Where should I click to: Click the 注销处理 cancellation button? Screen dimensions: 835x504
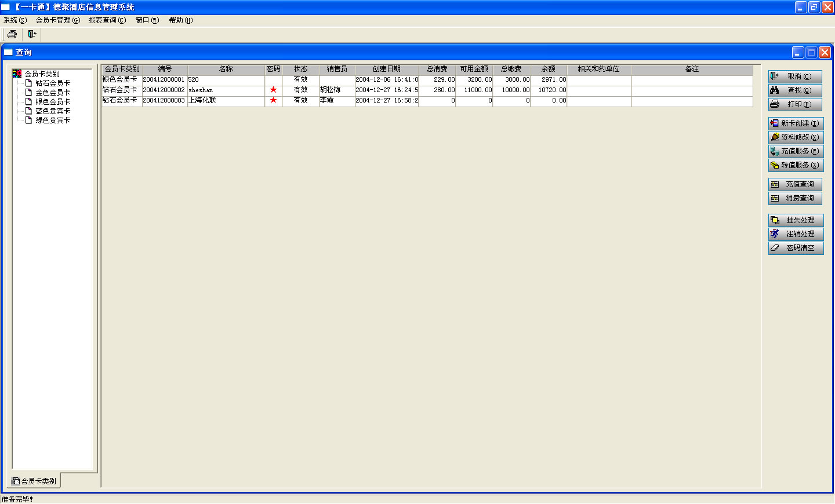pyautogui.click(x=796, y=234)
